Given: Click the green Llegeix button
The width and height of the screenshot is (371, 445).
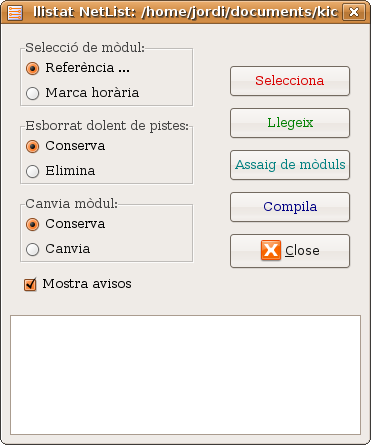Looking at the screenshot, I should pos(290,123).
